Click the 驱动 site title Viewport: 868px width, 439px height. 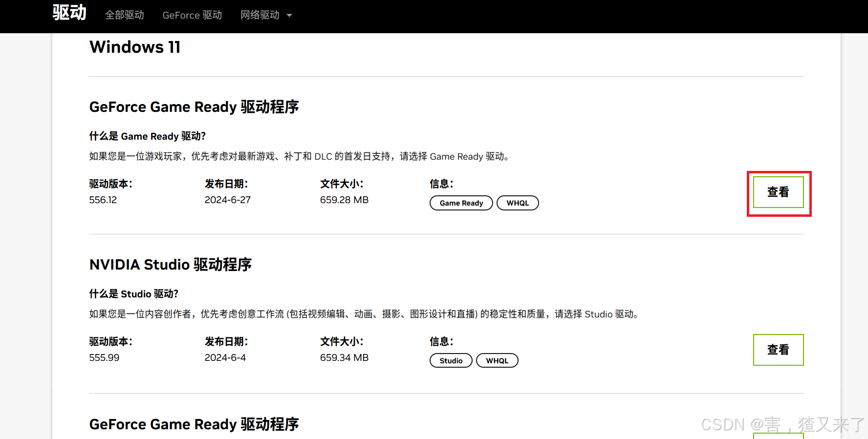(x=69, y=13)
